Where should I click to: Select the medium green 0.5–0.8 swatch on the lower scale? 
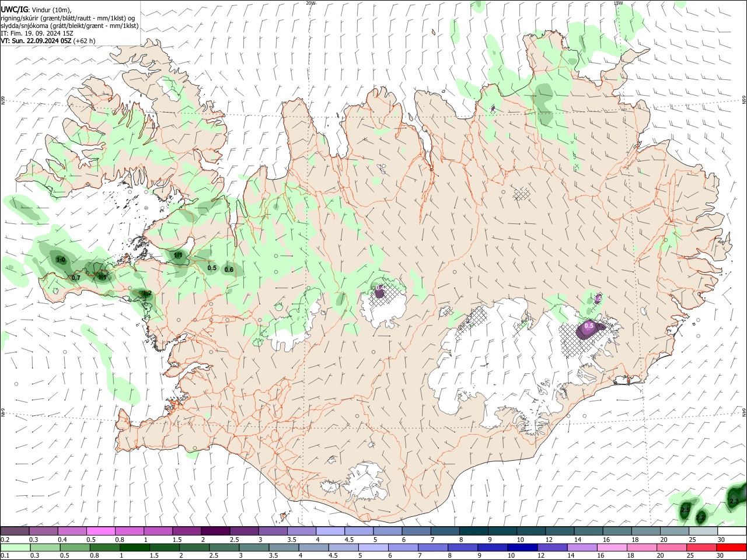pyautogui.click(x=75, y=547)
